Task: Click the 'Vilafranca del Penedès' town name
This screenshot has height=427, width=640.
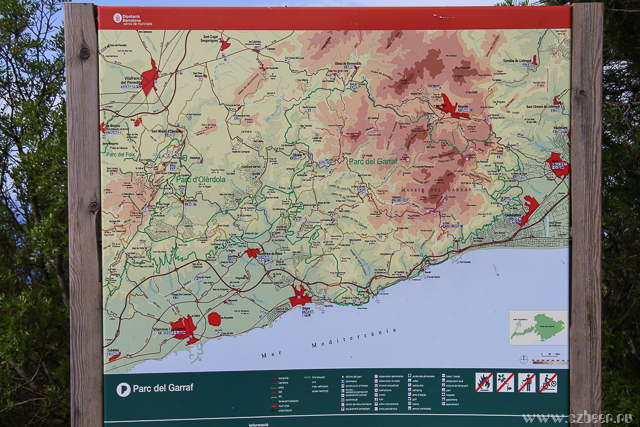Action: 130,81
